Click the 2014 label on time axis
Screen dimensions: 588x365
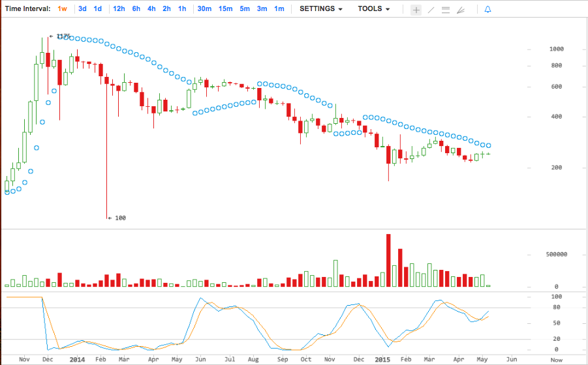(x=77, y=359)
